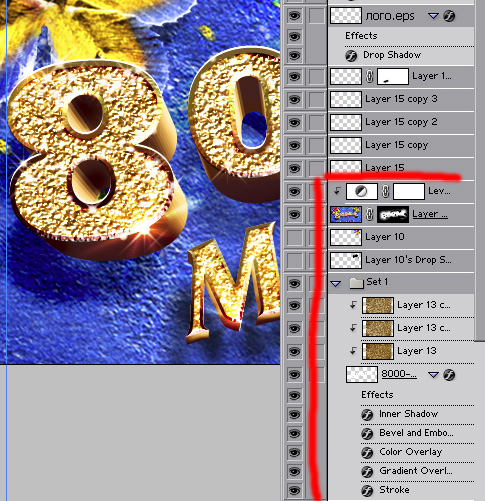
Task: Click the Inner Shadow effect label
Action: 409,414
